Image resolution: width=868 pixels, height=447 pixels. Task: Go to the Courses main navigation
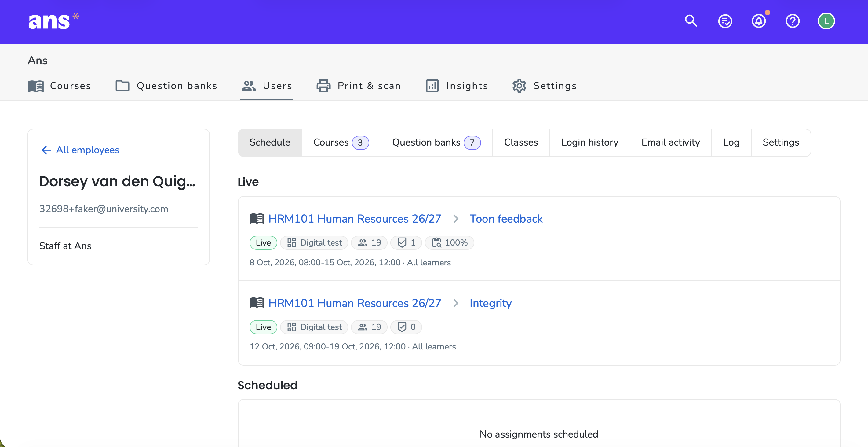pos(60,86)
